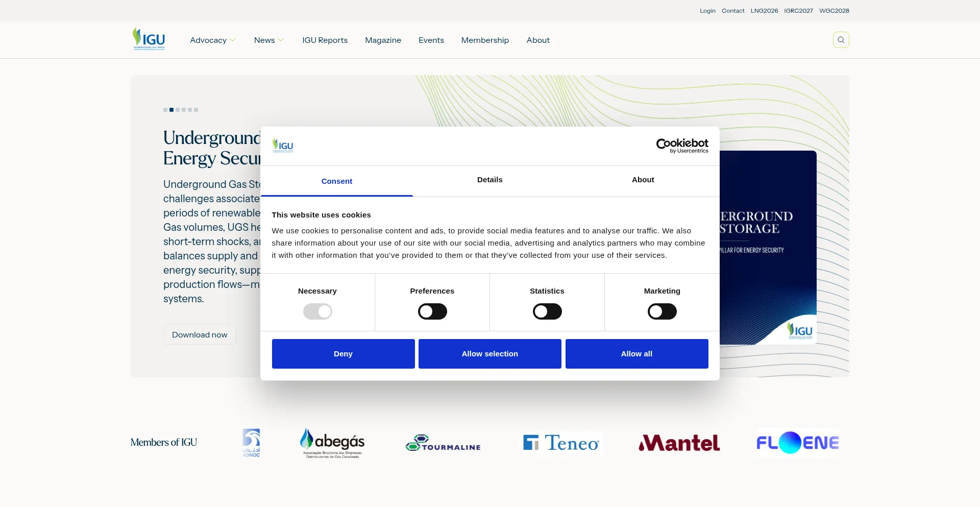Open the IGU Reports menu item
The image size is (980, 507).
click(325, 40)
